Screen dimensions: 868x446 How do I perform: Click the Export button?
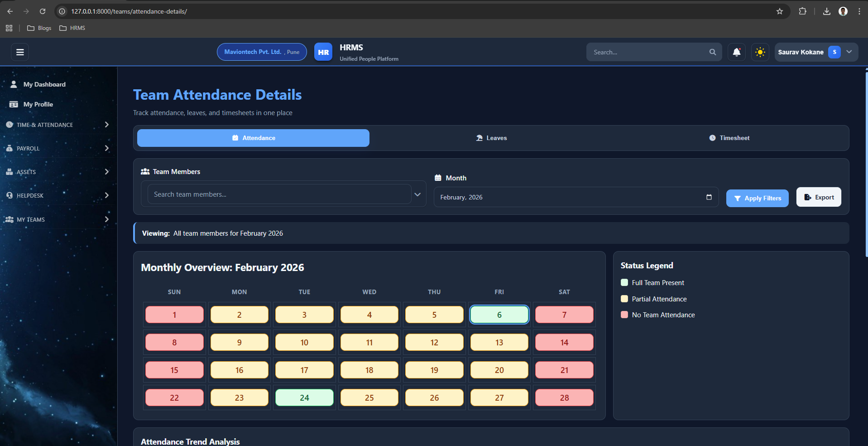[818, 197]
